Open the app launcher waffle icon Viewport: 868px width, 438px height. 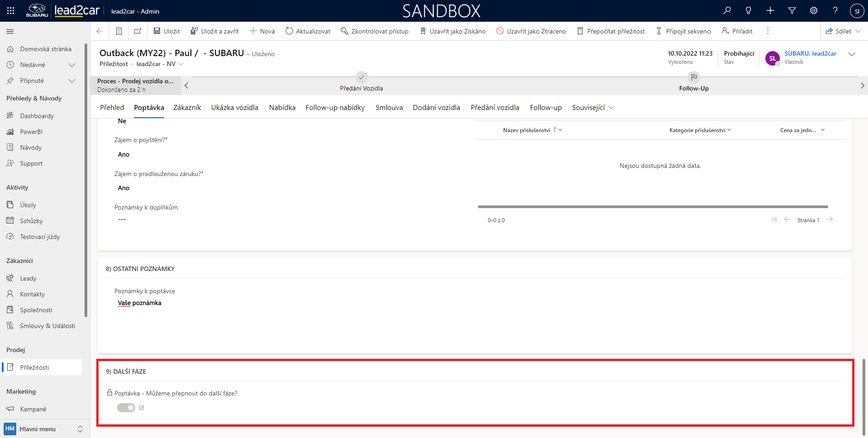[x=11, y=11]
